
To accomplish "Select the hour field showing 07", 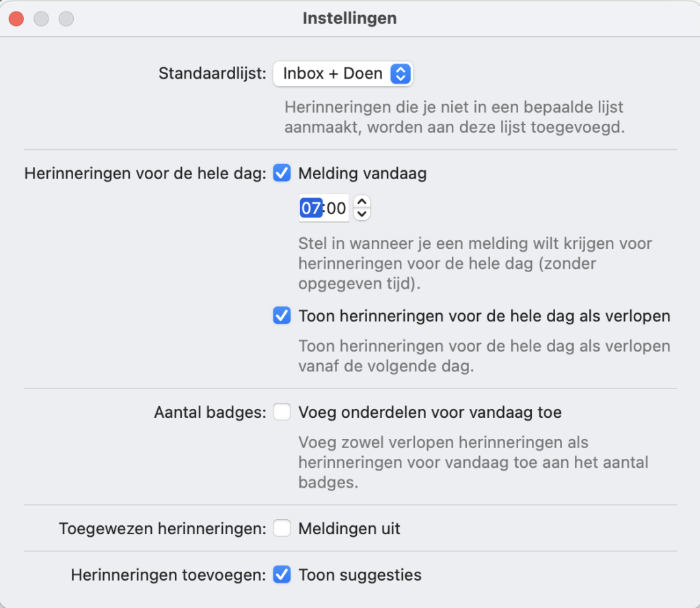I will point(310,209).
